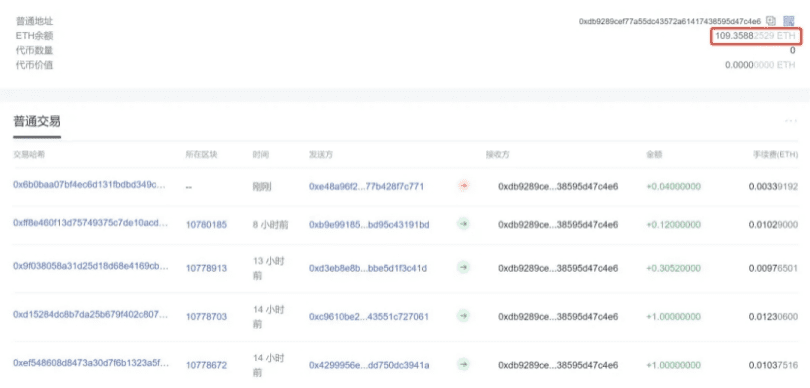Click the fee value 0.00976501
810x388 pixels.
click(773, 268)
